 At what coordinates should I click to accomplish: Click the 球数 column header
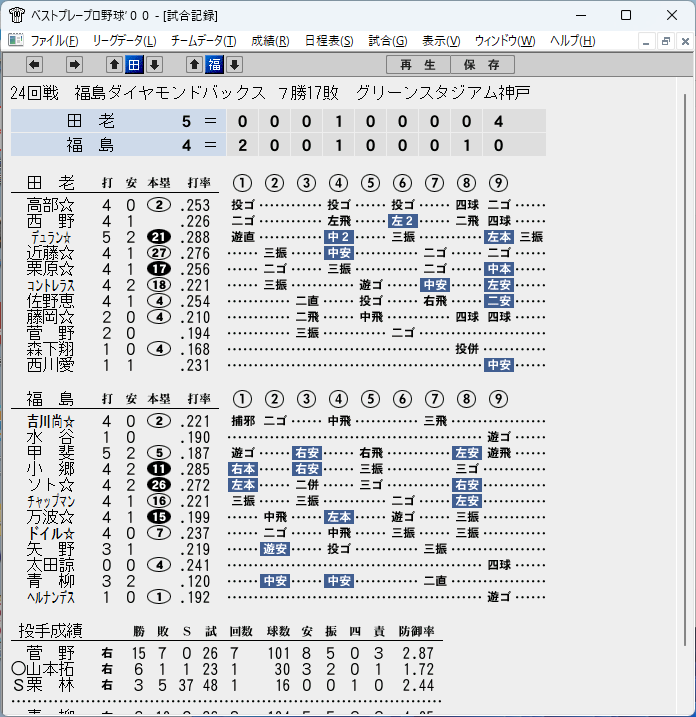pos(278,631)
